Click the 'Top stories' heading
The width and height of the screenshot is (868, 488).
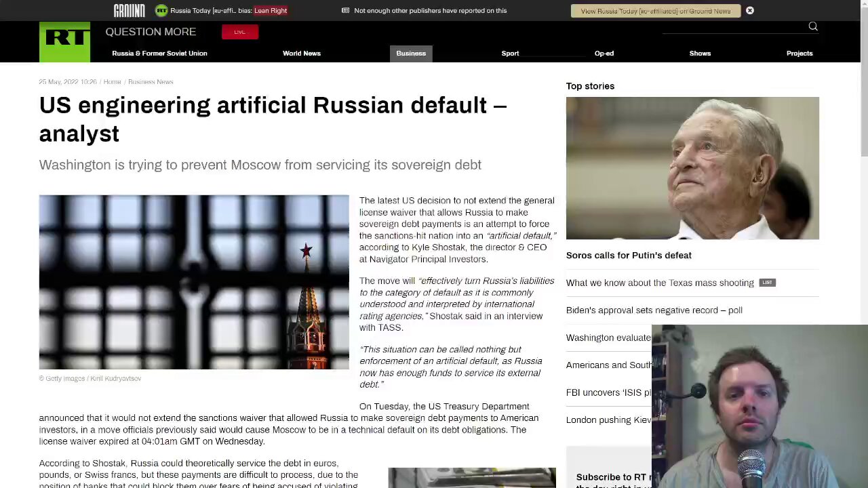(590, 86)
